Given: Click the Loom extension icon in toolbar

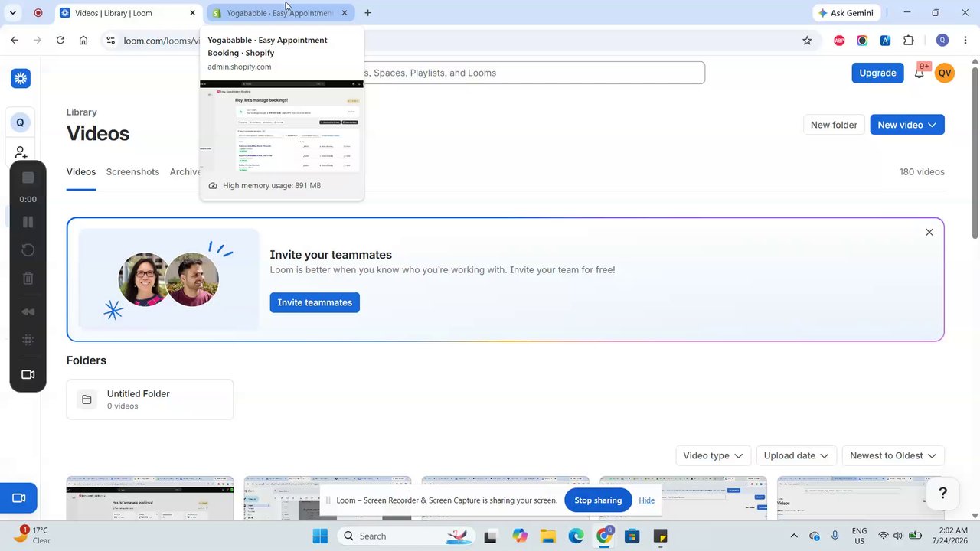Looking at the screenshot, I should point(862,41).
